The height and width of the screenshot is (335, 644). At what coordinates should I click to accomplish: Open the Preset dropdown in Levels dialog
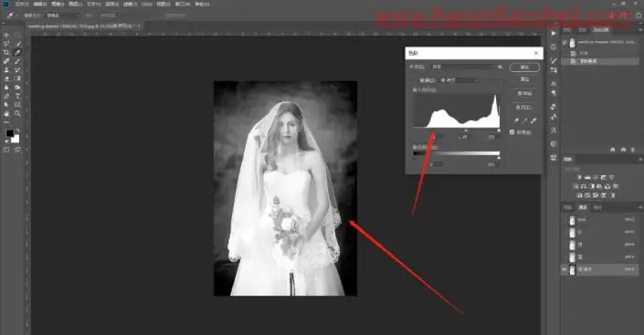tap(464, 67)
